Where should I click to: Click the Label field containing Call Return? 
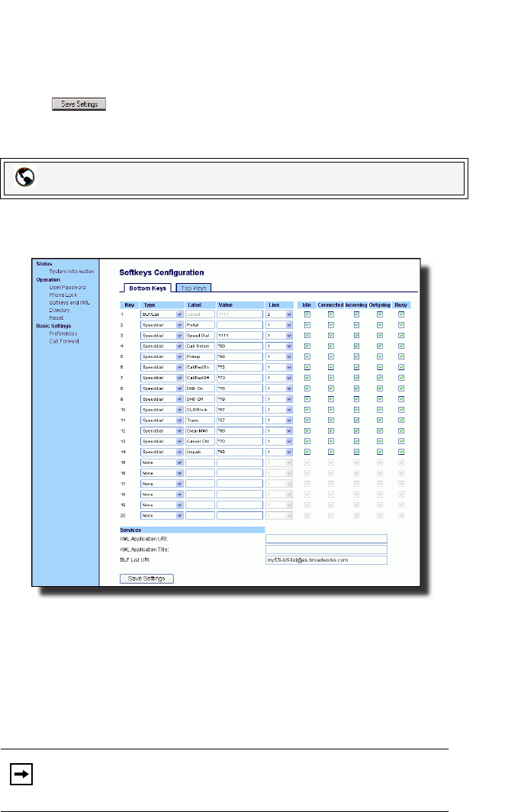pyautogui.click(x=200, y=346)
